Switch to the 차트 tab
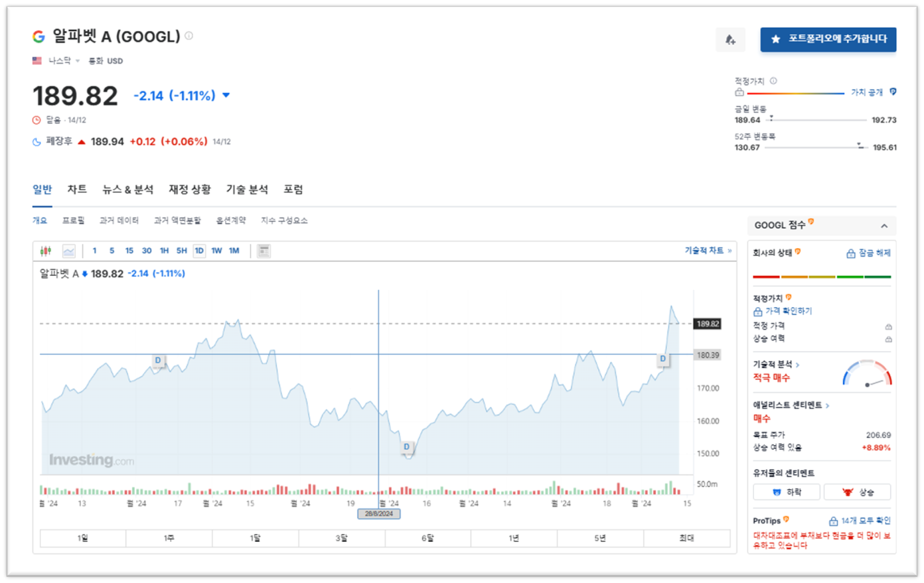 click(x=77, y=190)
